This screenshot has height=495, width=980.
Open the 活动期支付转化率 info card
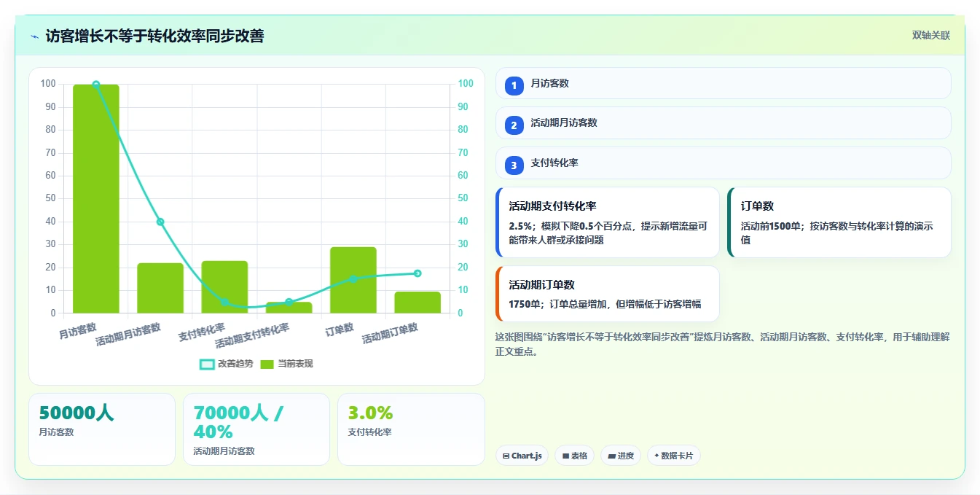607,222
